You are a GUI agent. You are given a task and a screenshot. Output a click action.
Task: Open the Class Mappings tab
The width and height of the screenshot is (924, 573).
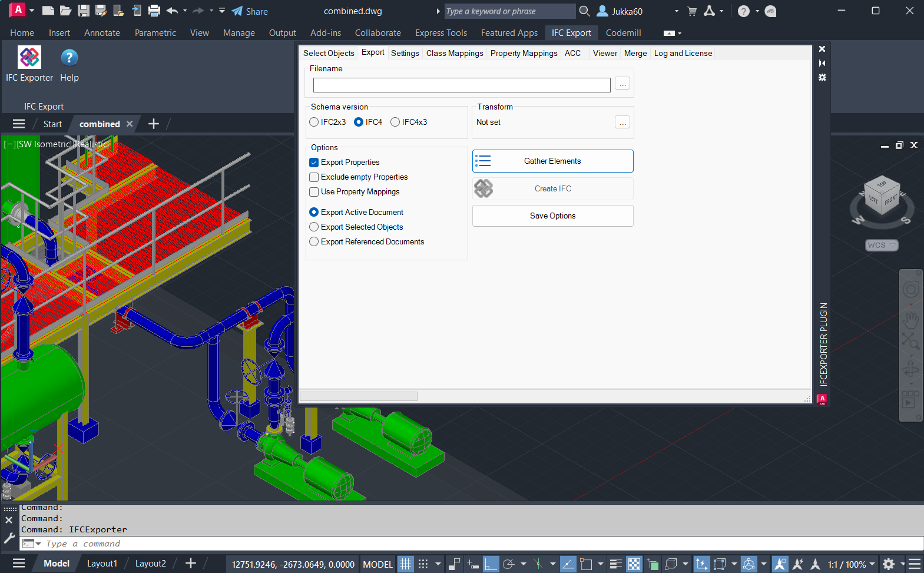click(x=455, y=53)
